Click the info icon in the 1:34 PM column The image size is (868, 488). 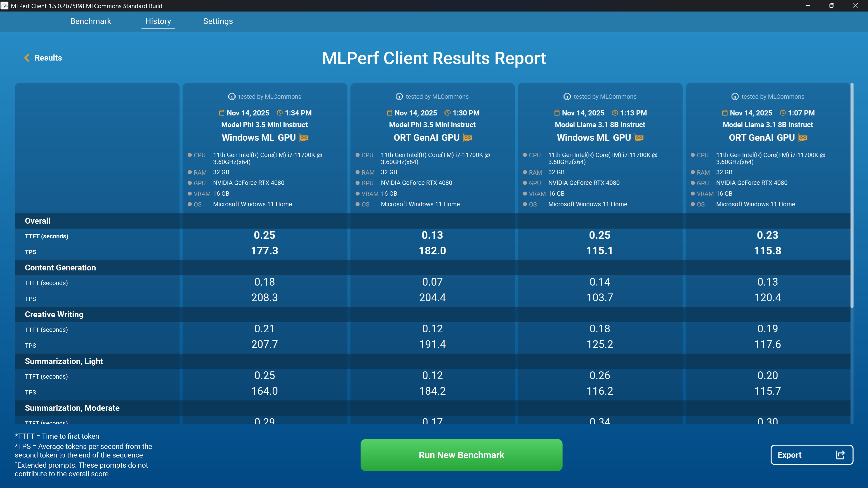click(232, 97)
